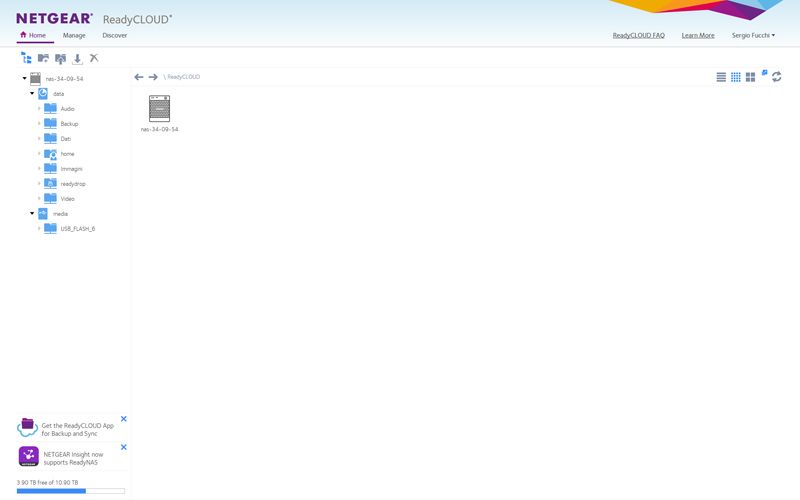Screen dimensions: 800x500
Task: Collapse the data volume node
Action: pyautogui.click(x=32, y=93)
